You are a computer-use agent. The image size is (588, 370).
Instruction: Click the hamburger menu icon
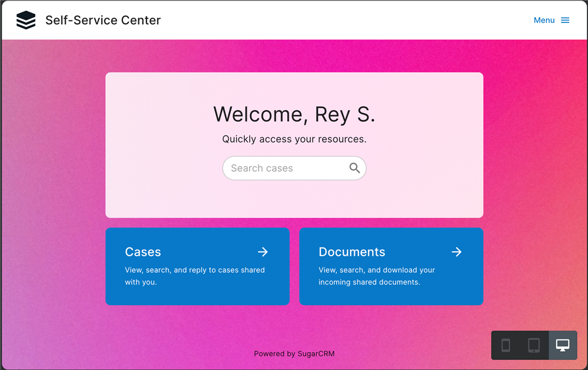point(565,20)
